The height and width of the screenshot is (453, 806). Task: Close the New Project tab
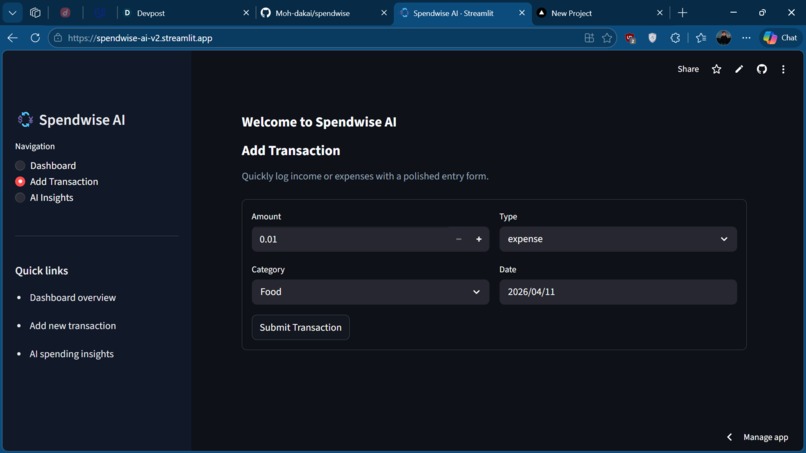point(660,13)
